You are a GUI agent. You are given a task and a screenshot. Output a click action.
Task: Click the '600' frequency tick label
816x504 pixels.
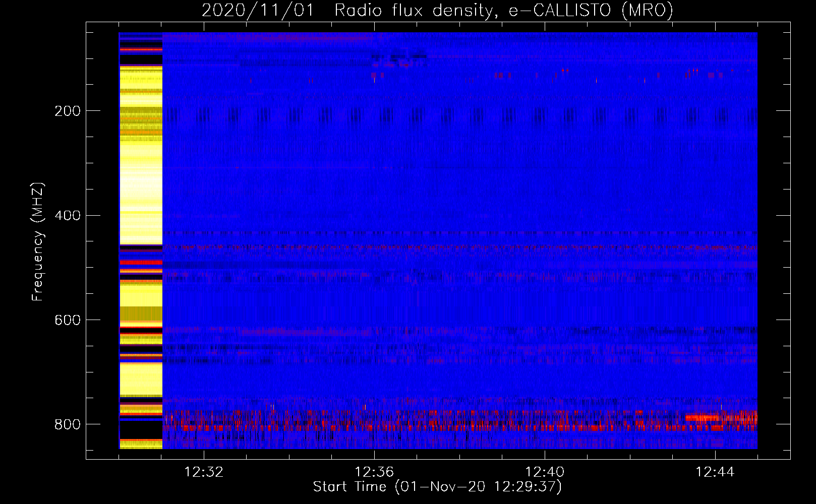pyautogui.click(x=67, y=320)
